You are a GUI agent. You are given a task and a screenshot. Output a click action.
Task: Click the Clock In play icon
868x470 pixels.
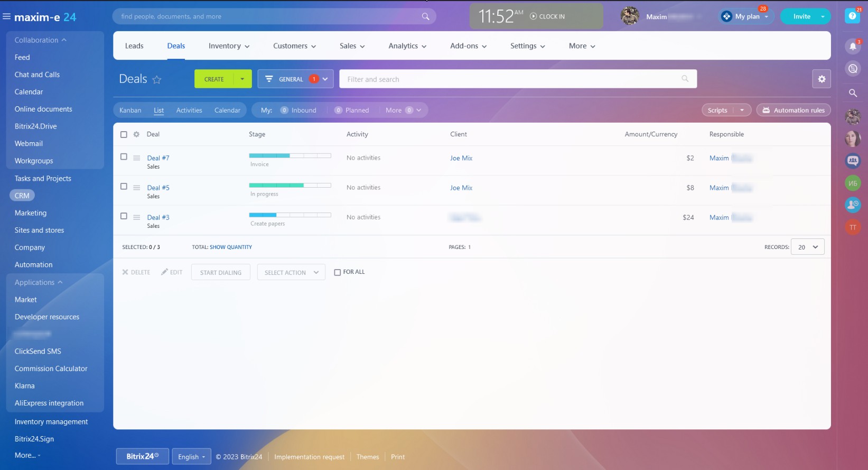pos(533,16)
